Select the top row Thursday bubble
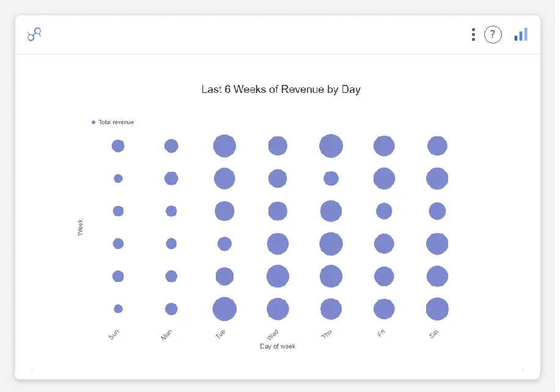The image size is (560, 392). 331,146
